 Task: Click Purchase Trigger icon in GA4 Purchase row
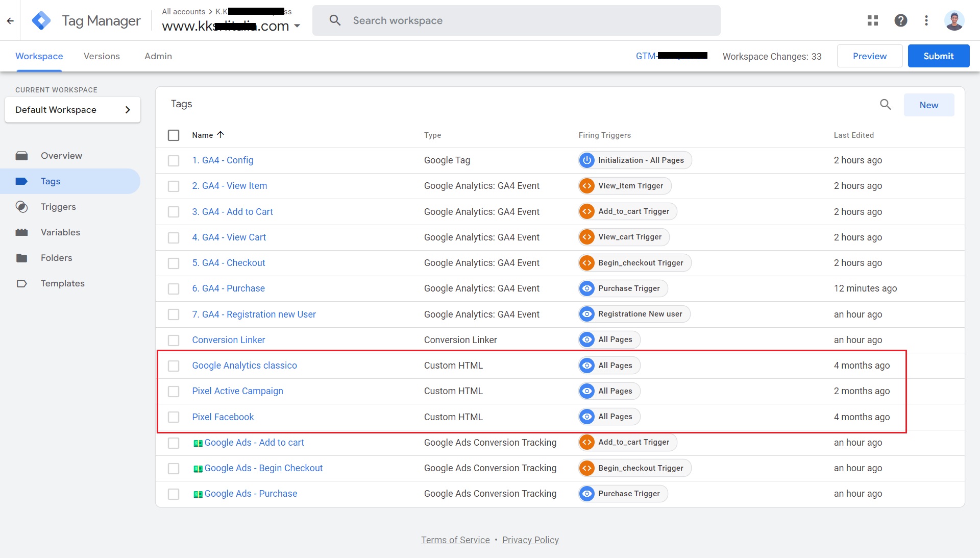[x=587, y=288]
